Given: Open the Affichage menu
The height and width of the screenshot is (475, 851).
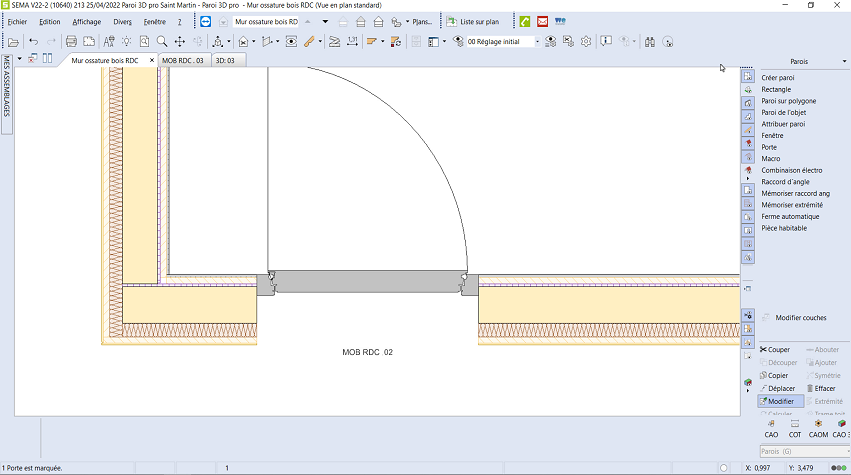Looking at the screenshot, I should [x=86, y=21].
